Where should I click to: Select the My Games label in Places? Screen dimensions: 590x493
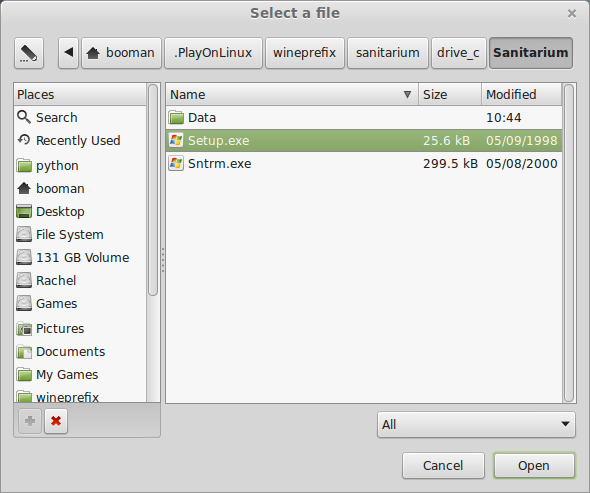[x=67, y=375]
